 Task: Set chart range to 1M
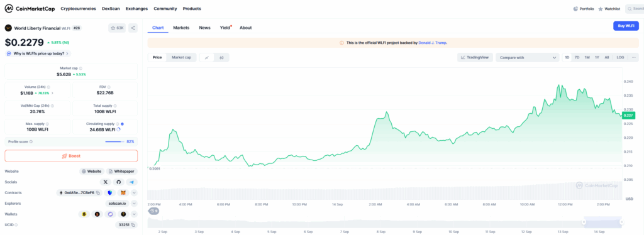587,57
